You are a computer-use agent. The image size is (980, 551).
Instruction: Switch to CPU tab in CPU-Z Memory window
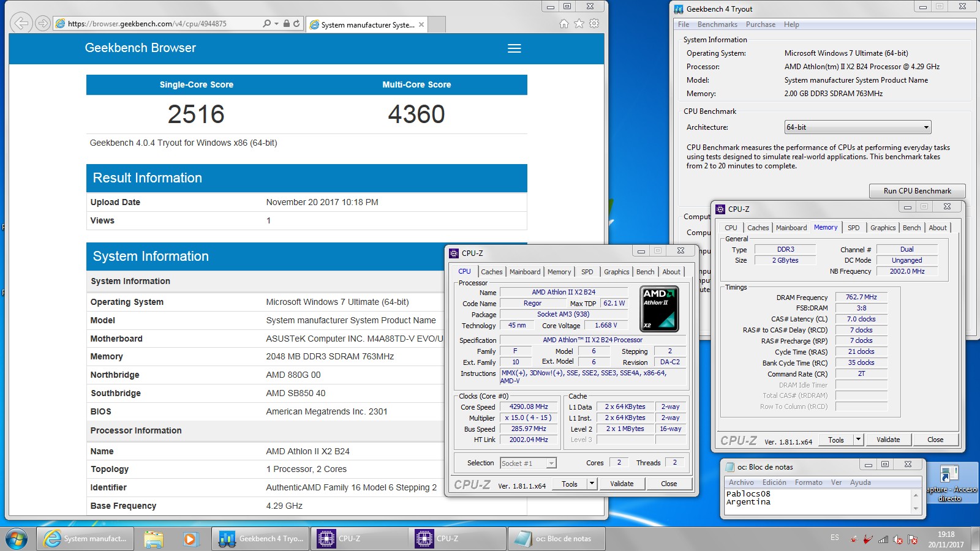(x=731, y=228)
